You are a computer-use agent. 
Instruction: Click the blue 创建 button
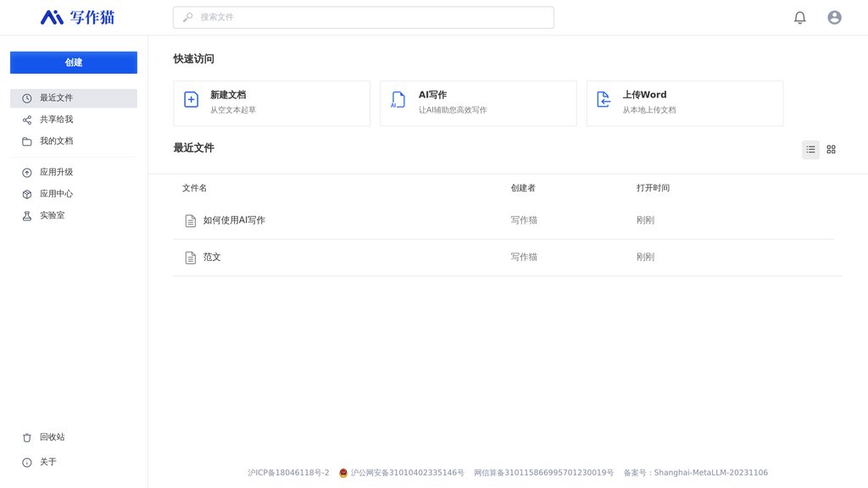pos(73,62)
